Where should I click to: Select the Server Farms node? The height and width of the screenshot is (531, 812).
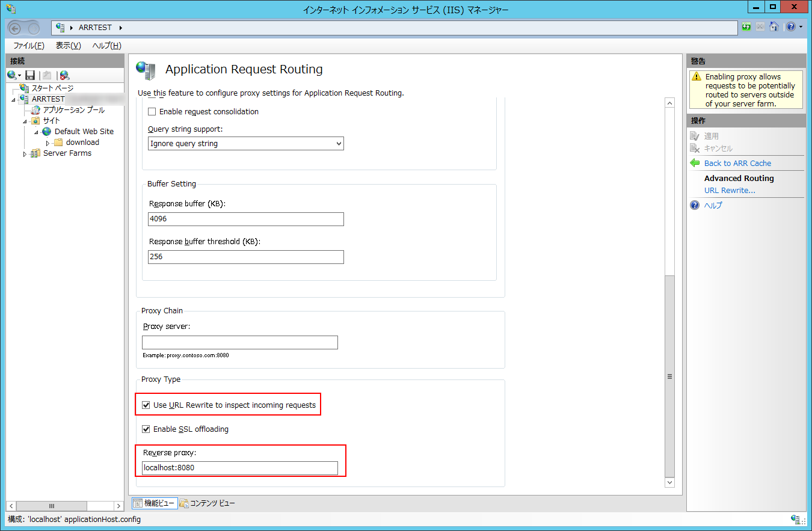click(67, 153)
